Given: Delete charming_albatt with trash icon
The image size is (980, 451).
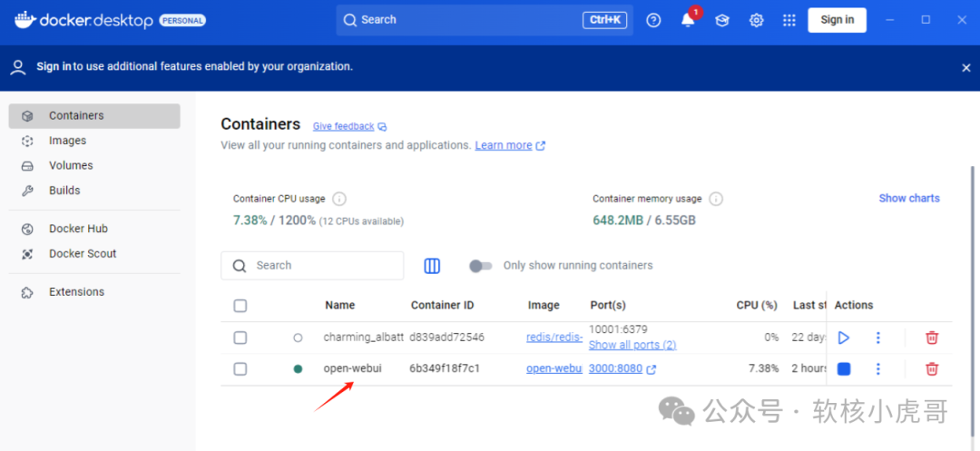Looking at the screenshot, I should [932, 338].
